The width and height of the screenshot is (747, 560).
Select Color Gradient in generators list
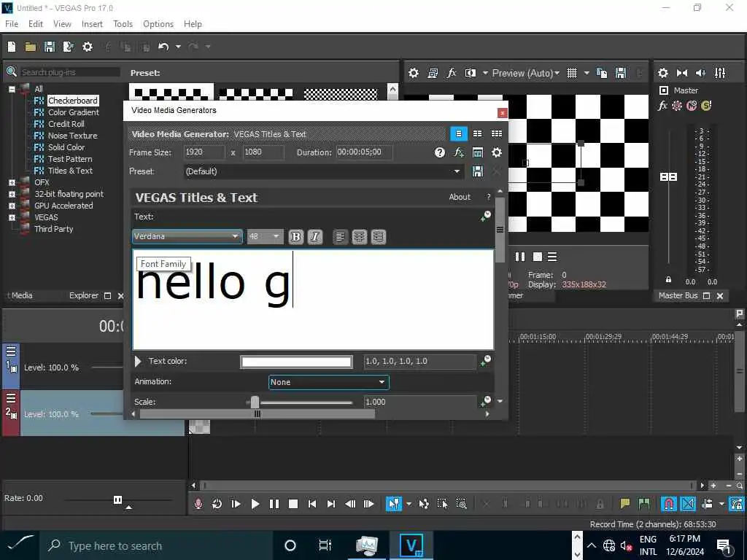click(74, 112)
